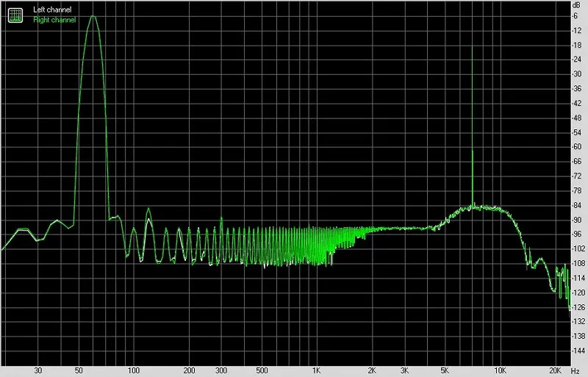
Task: Click the '20K' frequency axis label
Action: pos(555,371)
